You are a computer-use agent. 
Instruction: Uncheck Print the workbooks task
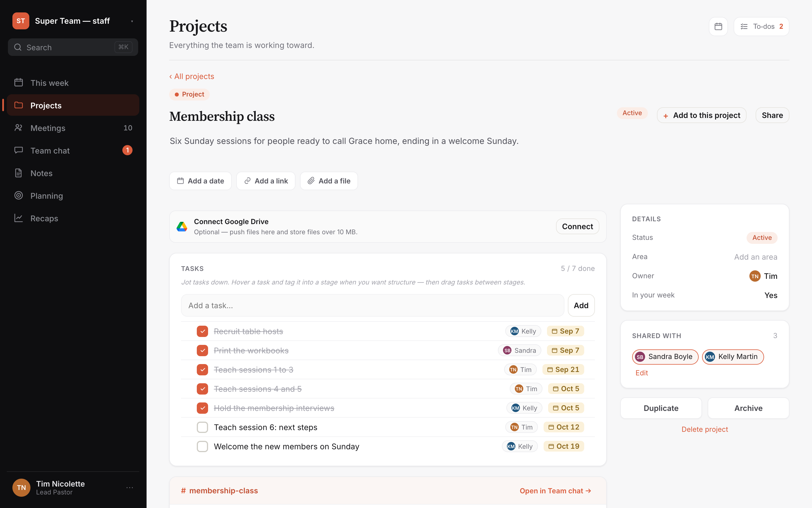(x=202, y=351)
